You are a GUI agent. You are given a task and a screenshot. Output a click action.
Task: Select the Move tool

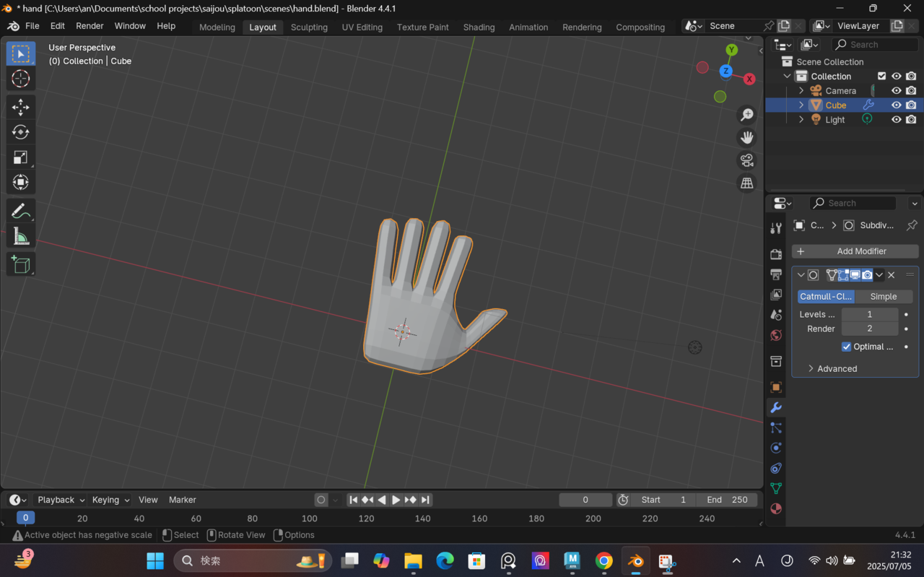(21, 108)
